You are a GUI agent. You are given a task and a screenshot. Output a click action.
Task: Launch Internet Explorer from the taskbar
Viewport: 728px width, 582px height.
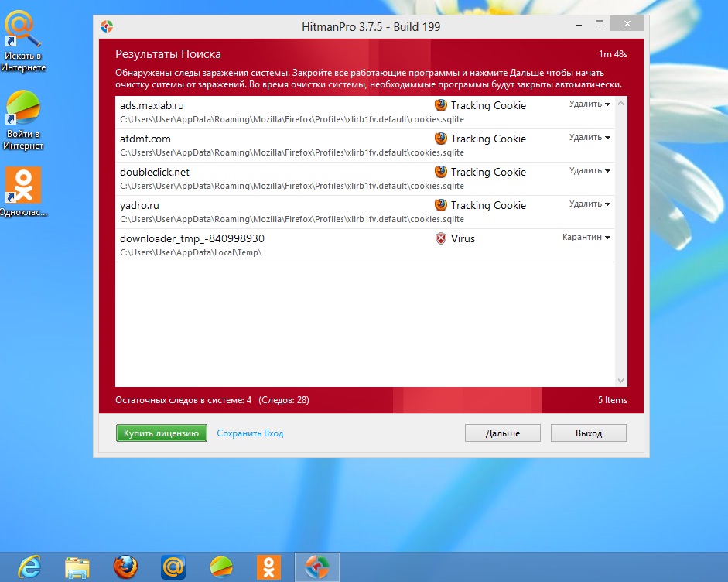click(x=29, y=567)
